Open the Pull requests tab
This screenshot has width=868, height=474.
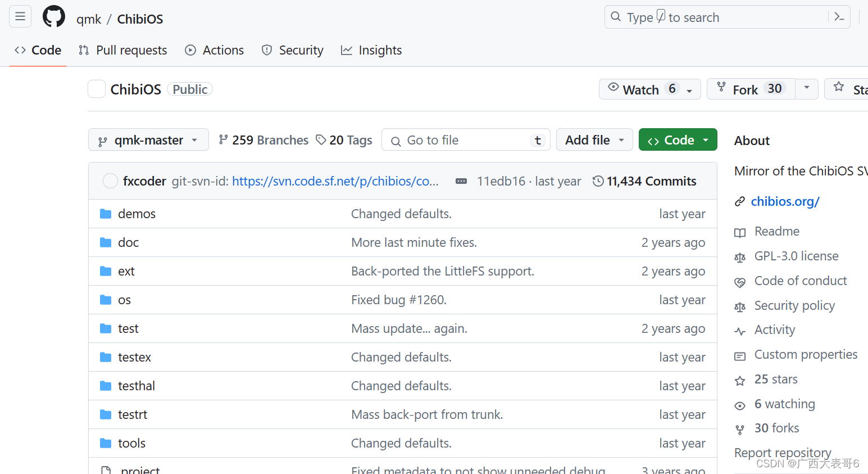[x=123, y=50]
